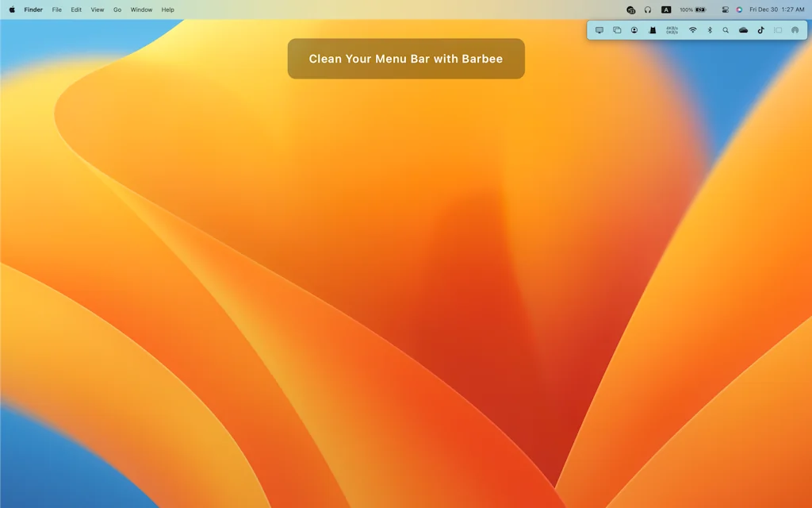Open the TikTok icon in the hidden bar
The height and width of the screenshot is (508, 812).
(x=761, y=29)
